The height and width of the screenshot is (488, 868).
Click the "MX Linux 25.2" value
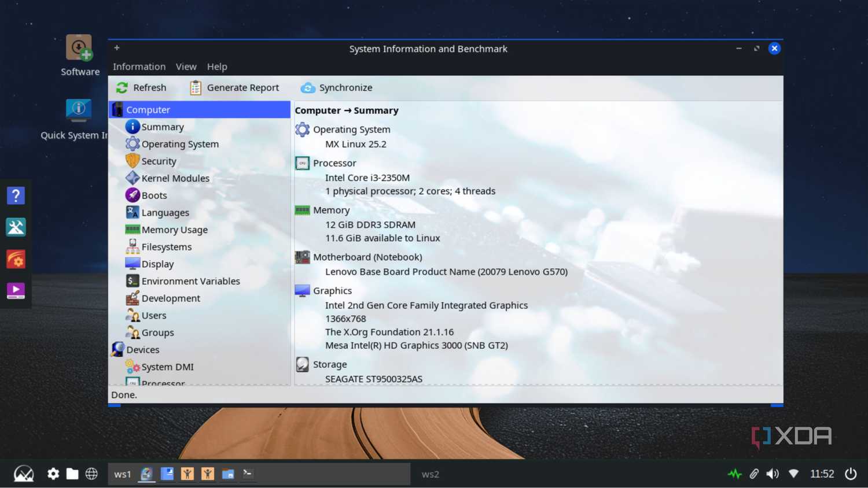click(356, 144)
